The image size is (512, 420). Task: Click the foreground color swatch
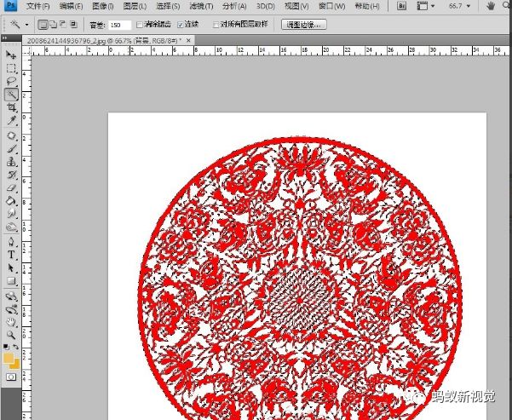pos(9,358)
